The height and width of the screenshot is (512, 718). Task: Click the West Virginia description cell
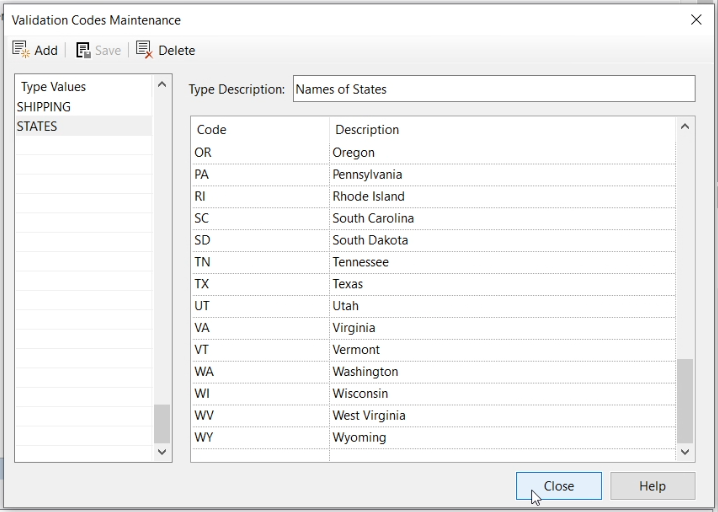click(369, 416)
